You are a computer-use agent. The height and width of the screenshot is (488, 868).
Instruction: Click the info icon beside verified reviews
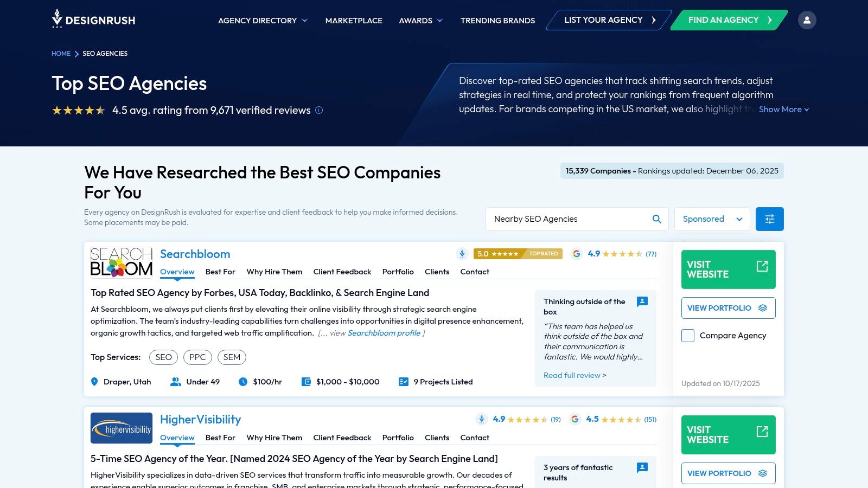(319, 110)
